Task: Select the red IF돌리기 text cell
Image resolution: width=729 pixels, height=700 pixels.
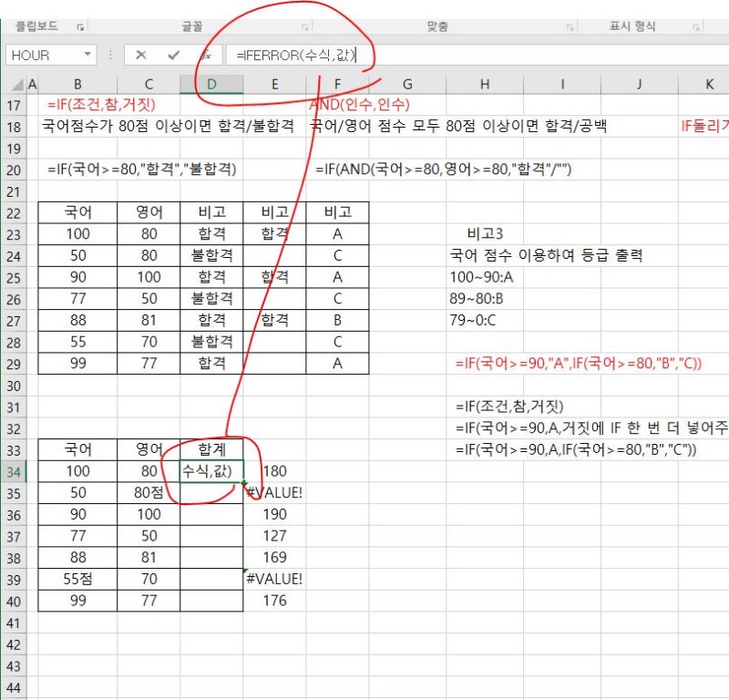Action: (x=707, y=126)
